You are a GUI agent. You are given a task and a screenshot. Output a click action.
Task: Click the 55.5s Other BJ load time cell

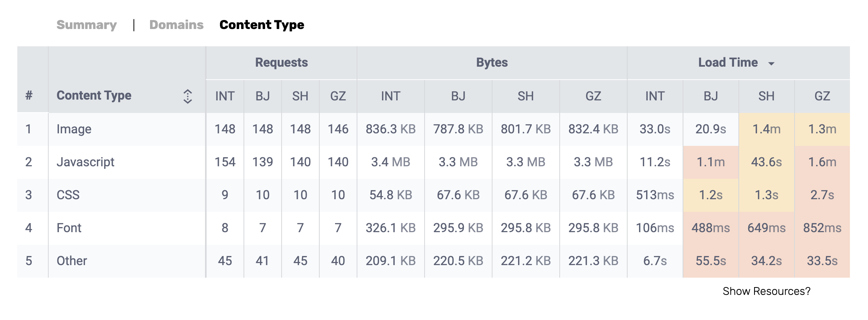[x=711, y=261]
